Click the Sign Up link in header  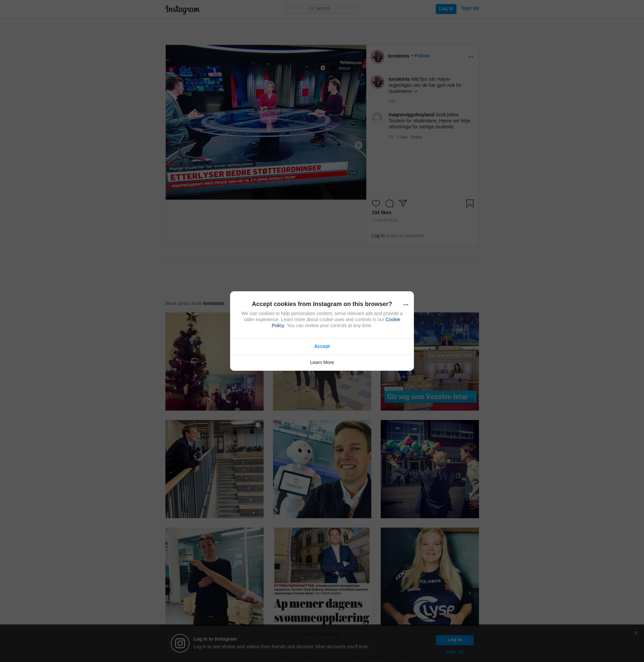pyautogui.click(x=470, y=8)
